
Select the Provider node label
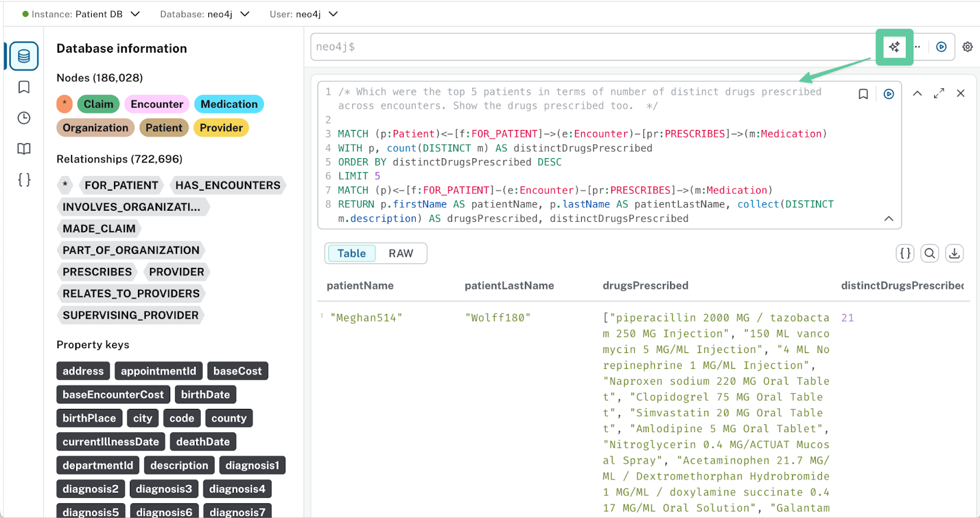(221, 128)
